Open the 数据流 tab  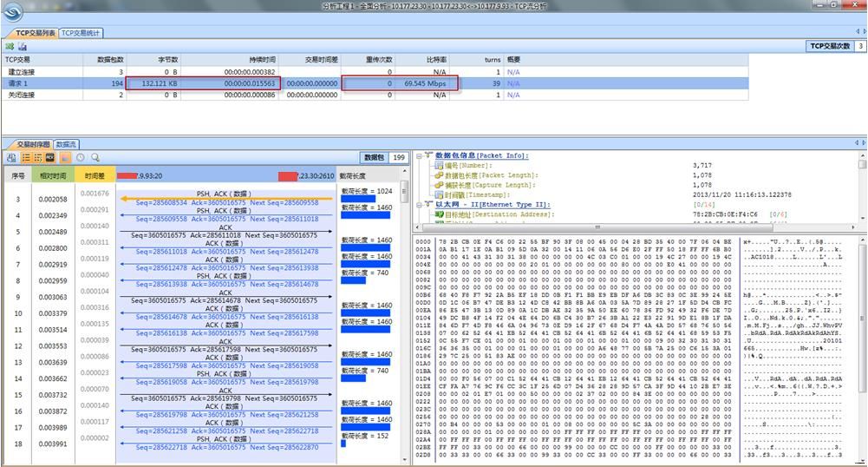click(x=66, y=144)
